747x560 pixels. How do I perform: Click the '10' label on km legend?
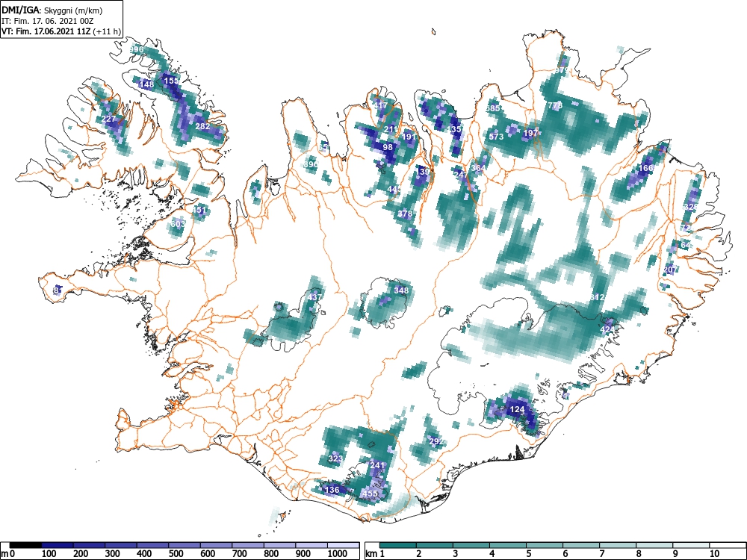coord(713,554)
